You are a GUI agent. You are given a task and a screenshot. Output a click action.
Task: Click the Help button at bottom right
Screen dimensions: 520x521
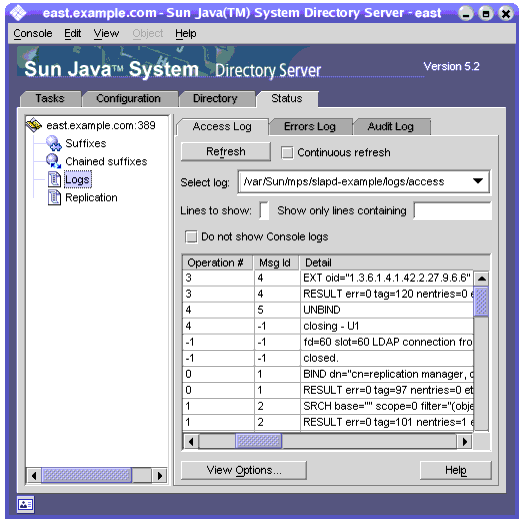456,470
